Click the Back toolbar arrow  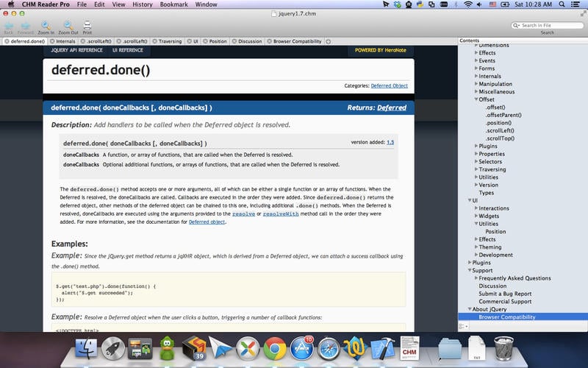(x=9, y=26)
